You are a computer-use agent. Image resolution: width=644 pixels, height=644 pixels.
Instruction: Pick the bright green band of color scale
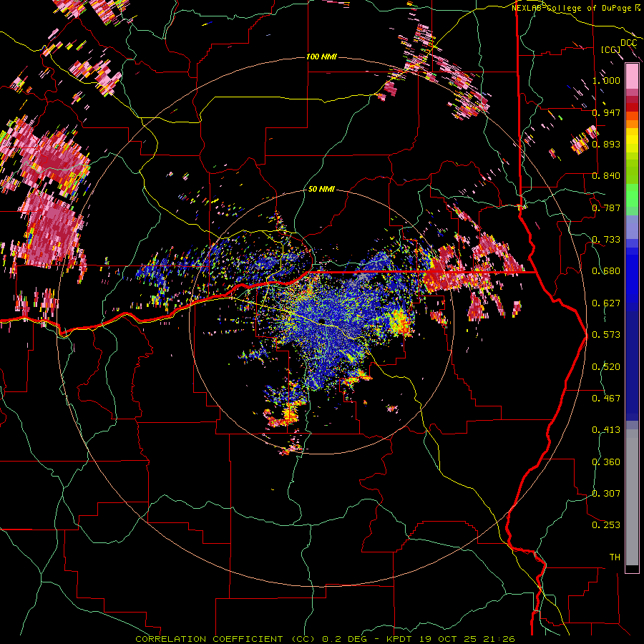tap(632, 196)
